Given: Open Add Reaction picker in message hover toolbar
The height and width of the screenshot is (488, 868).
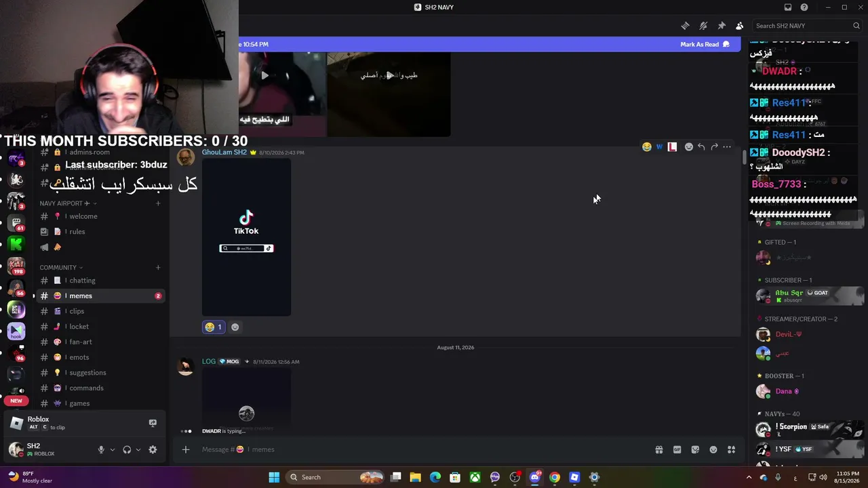Looking at the screenshot, I should pos(688,146).
